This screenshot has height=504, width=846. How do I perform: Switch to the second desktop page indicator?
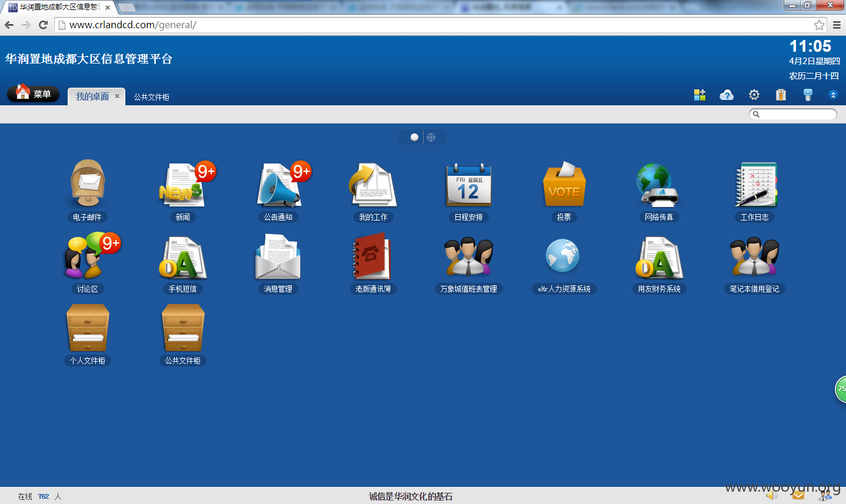431,137
